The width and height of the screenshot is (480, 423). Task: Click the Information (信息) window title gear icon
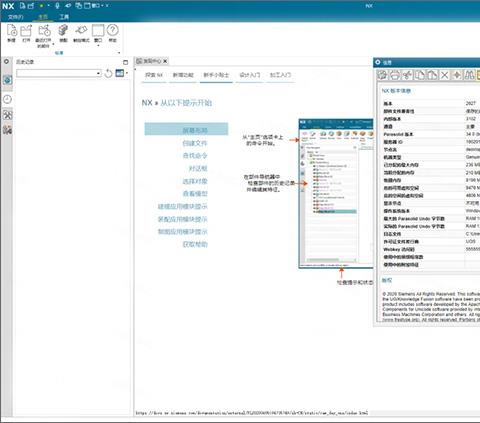tap(378, 62)
